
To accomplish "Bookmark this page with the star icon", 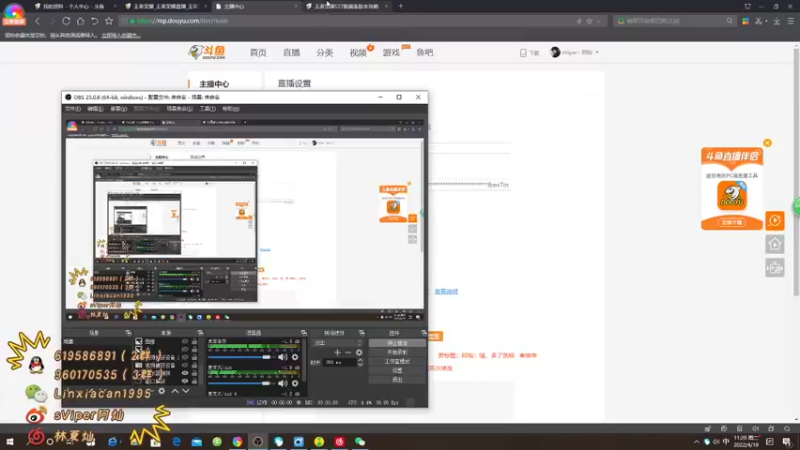I will click(109, 21).
